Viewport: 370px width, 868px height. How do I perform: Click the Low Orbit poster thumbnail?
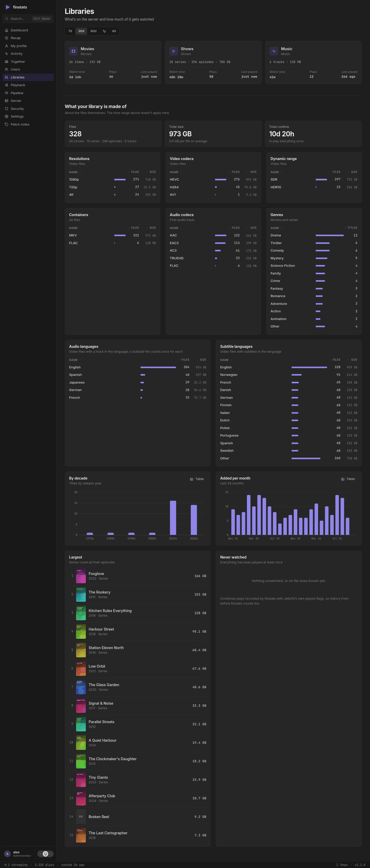(81, 669)
